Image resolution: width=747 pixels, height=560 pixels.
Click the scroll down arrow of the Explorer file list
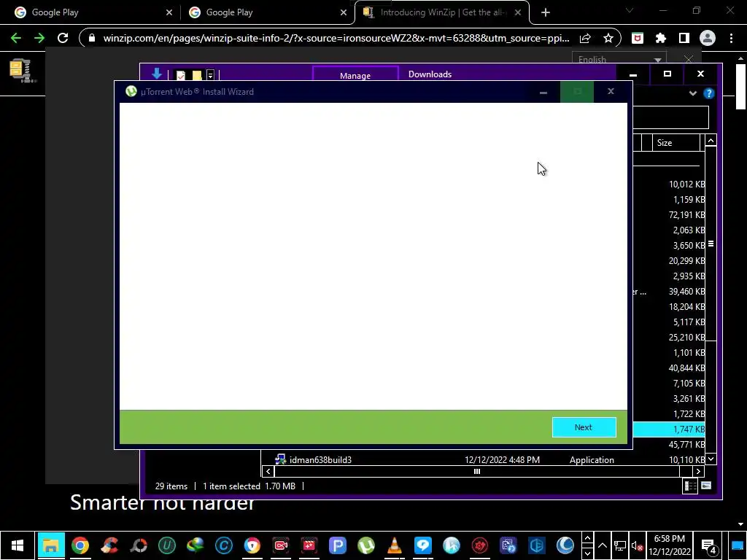point(711,459)
